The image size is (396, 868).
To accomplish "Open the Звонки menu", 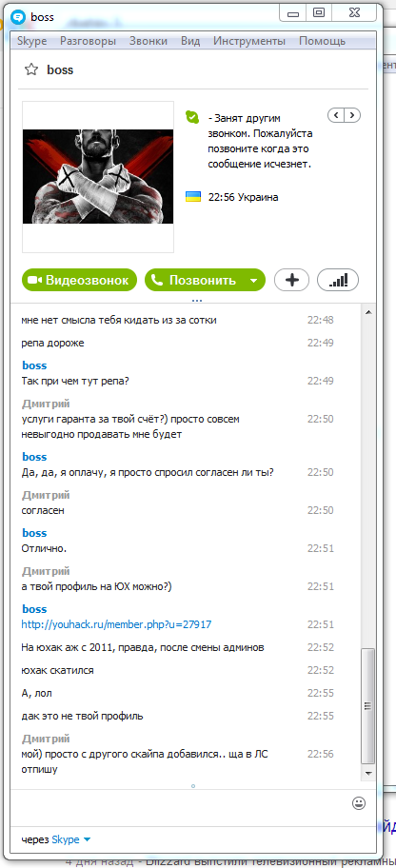I will 148,41.
